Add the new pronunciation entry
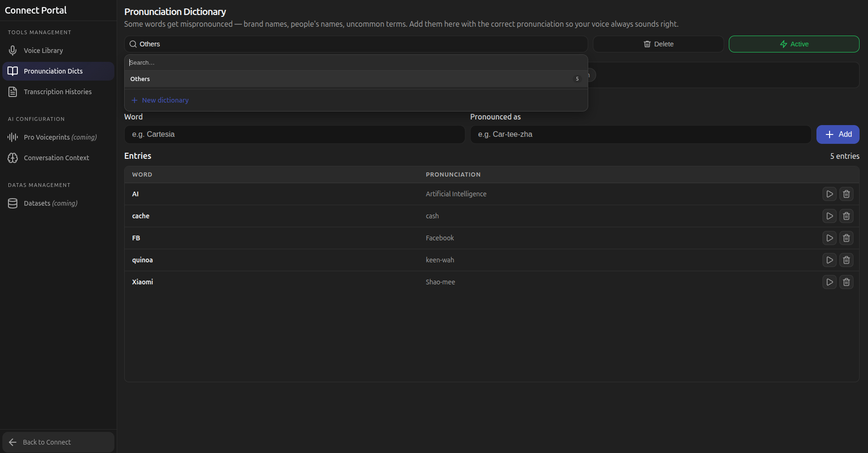 click(838, 134)
